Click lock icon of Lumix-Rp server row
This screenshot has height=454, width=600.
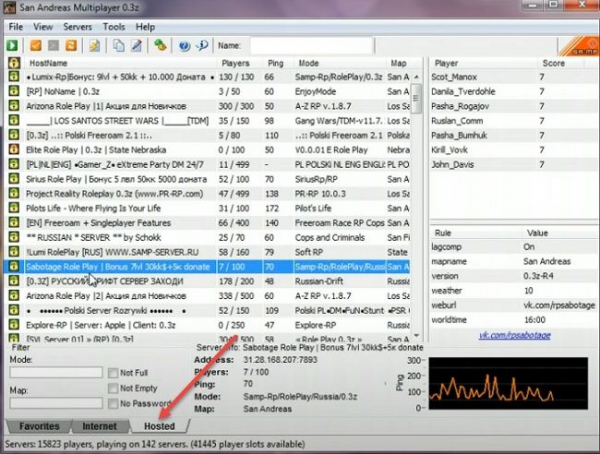[x=14, y=76]
